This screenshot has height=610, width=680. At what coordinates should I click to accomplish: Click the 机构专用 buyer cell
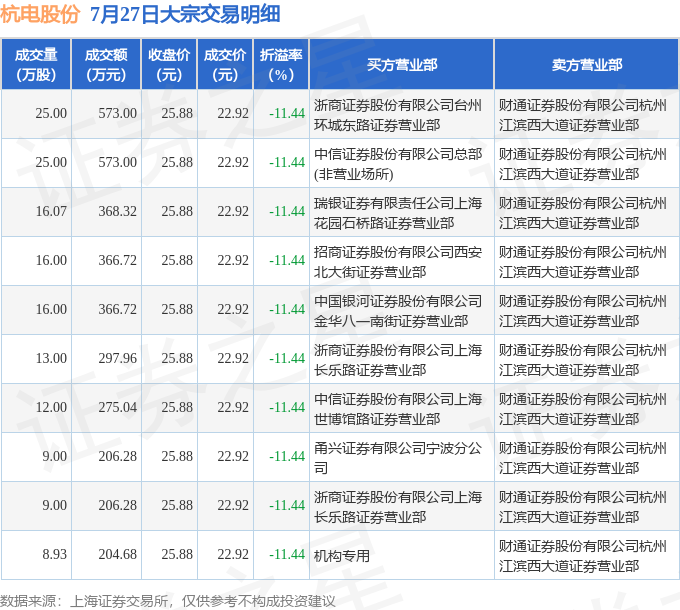(x=402, y=555)
